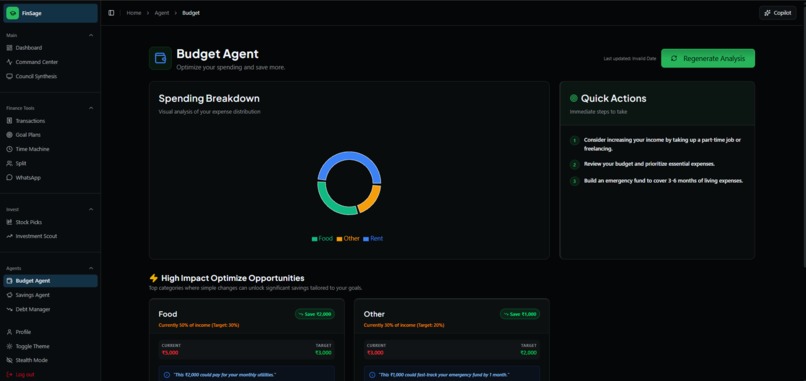Click the refresh icon in Regenerate Analysis
The width and height of the screenshot is (806, 381).
pos(674,59)
